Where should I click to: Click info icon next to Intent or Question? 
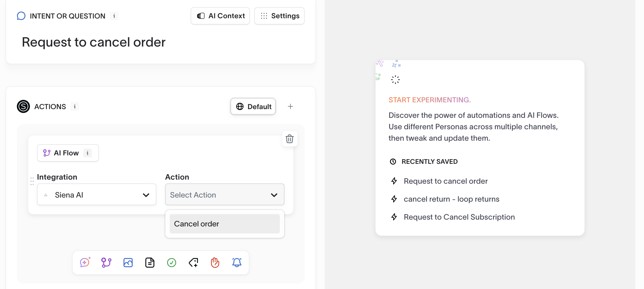tap(114, 16)
